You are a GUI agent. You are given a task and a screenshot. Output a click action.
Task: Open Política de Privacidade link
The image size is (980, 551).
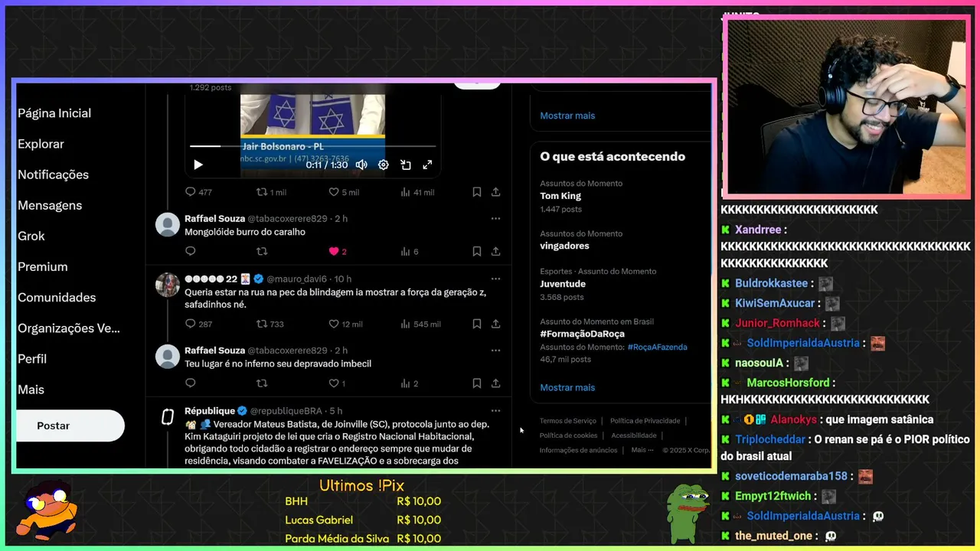[x=645, y=421]
